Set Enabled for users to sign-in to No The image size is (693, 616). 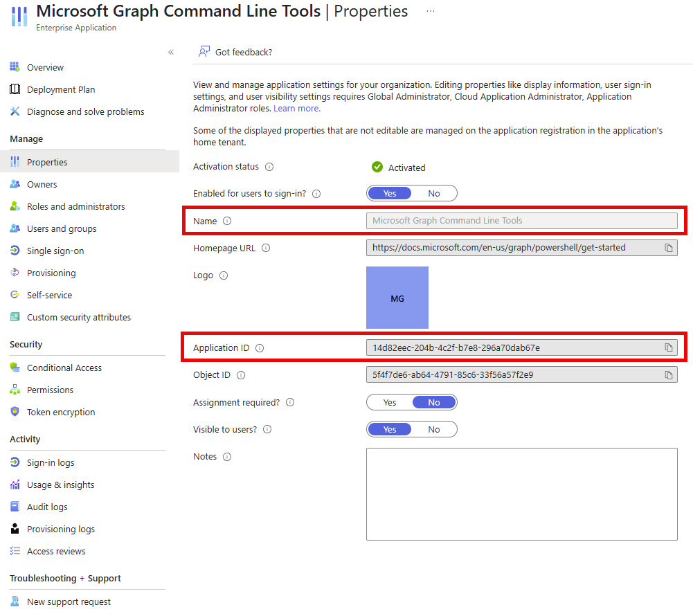(434, 194)
